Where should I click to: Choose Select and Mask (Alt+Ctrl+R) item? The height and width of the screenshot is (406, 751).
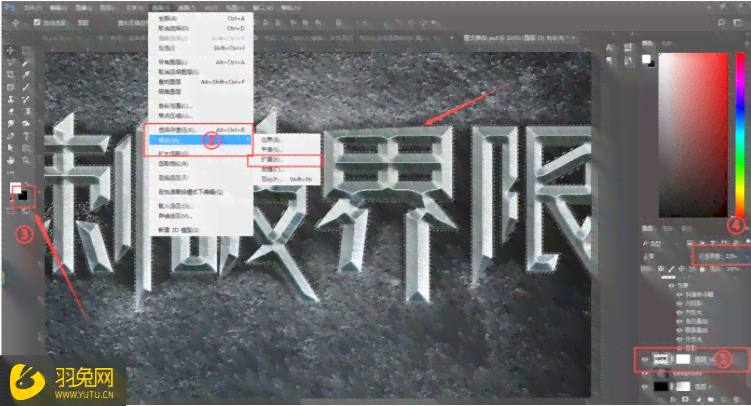[201, 130]
